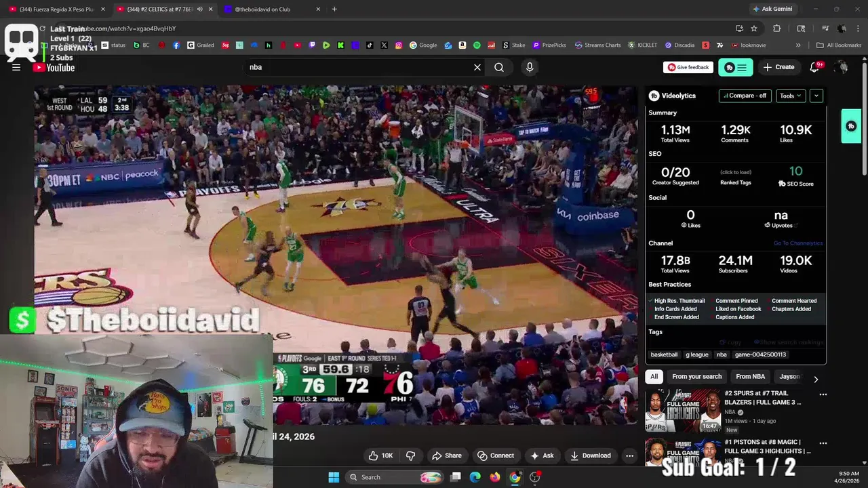Open the account avatar menu
The height and width of the screenshot is (488, 868).
coord(842,67)
